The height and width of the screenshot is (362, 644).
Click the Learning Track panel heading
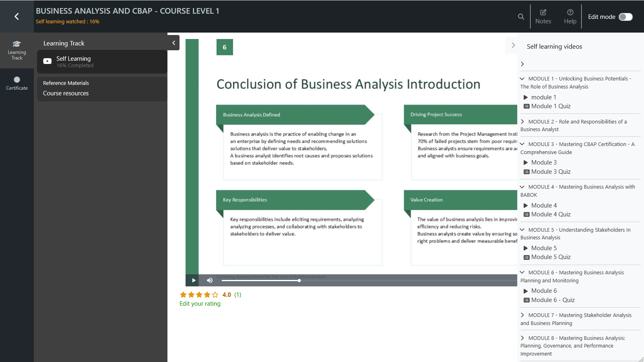tap(64, 43)
